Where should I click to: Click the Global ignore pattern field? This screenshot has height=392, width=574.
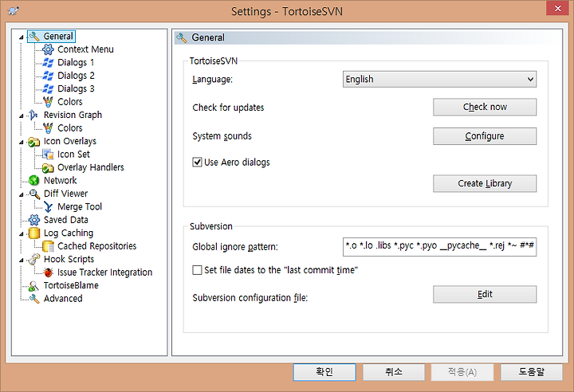(x=439, y=246)
